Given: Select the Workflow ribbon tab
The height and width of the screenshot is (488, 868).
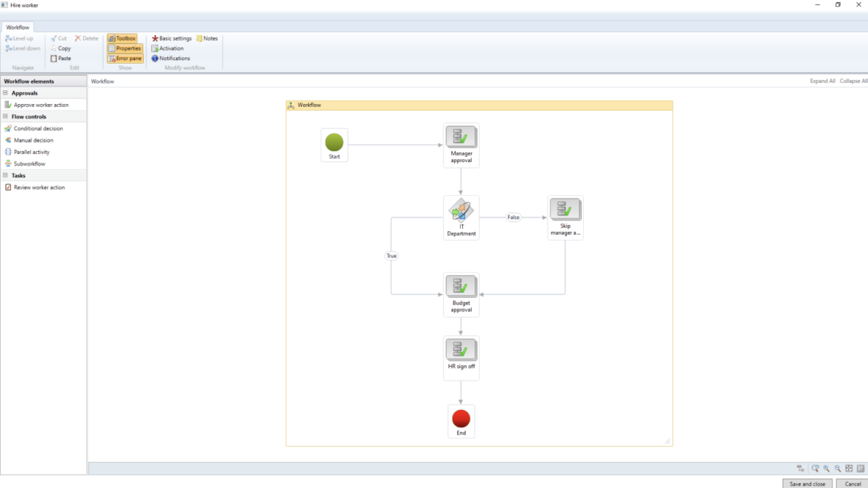Looking at the screenshot, I should (x=18, y=27).
